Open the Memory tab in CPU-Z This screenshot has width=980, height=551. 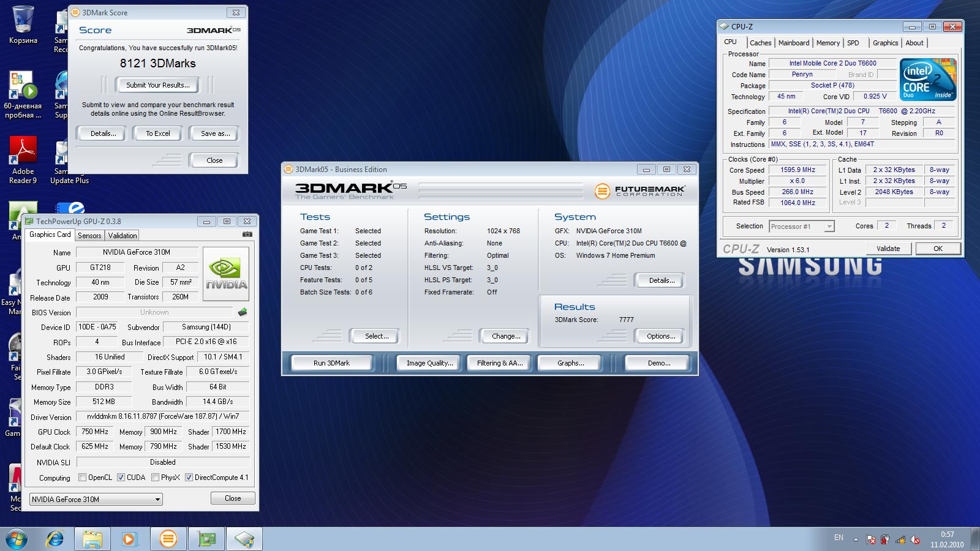tap(828, 43)
